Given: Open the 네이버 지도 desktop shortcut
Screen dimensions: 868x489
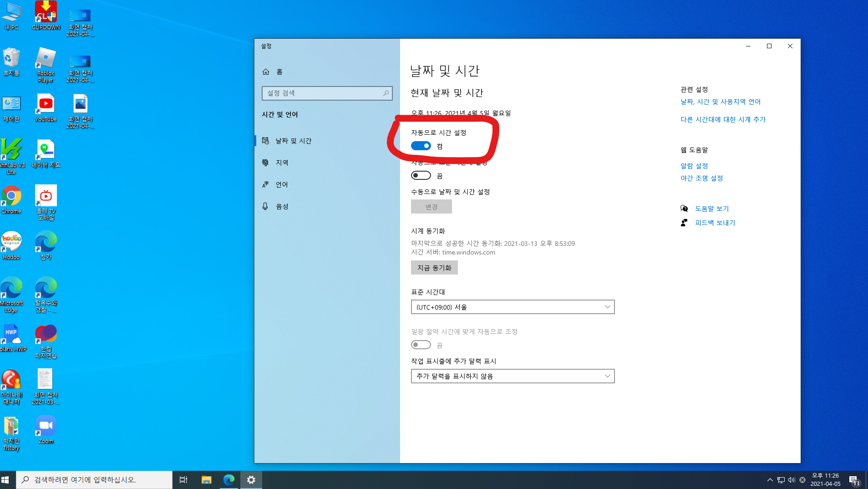Looking at the screenshot, I should (46, 154).
